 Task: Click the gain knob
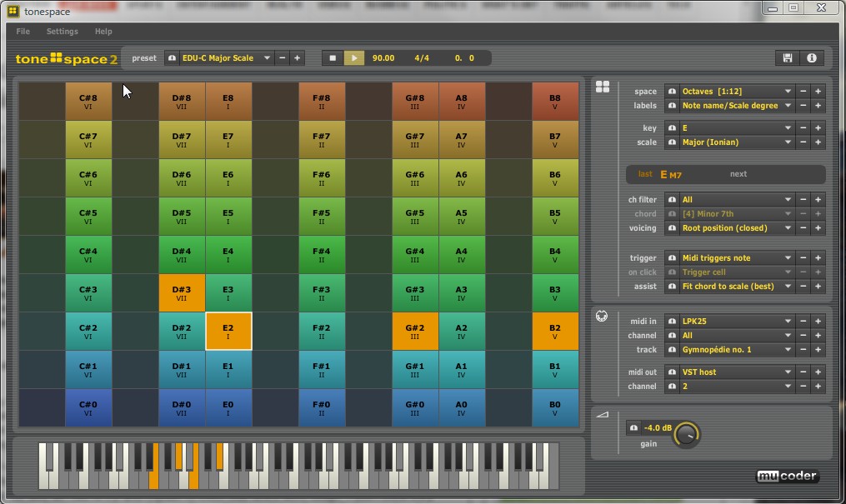tap(686, 435)
